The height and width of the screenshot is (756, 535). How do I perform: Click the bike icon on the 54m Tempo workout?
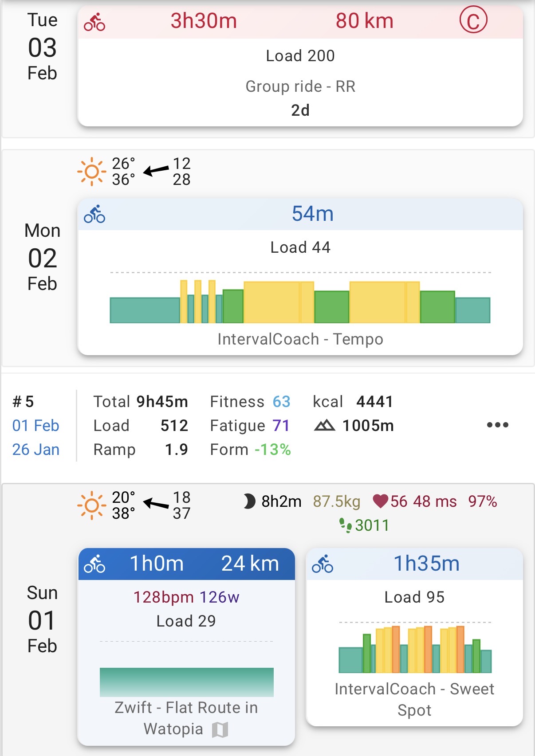[x=94, y=214]
